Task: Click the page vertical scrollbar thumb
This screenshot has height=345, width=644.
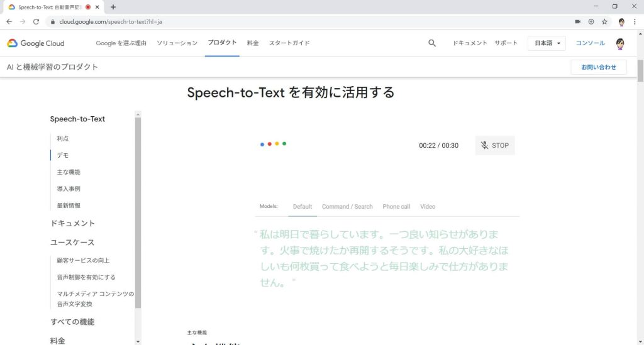Action: (640, 71)
